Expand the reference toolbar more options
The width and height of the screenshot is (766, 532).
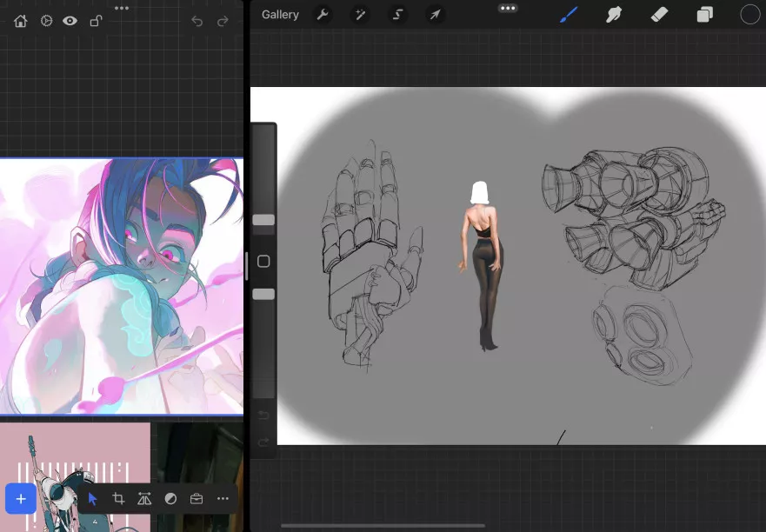[x=223, y=499]
